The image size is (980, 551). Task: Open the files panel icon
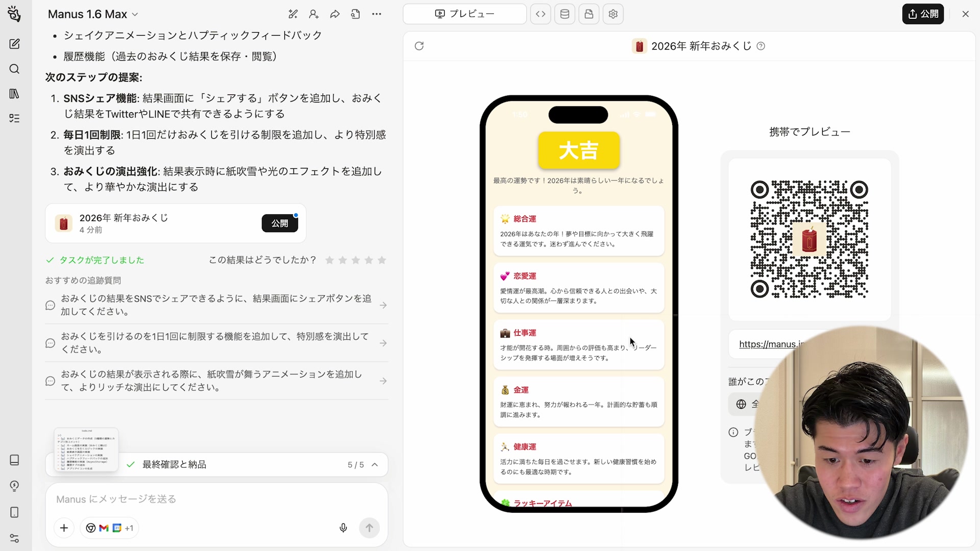pos(589,14)
